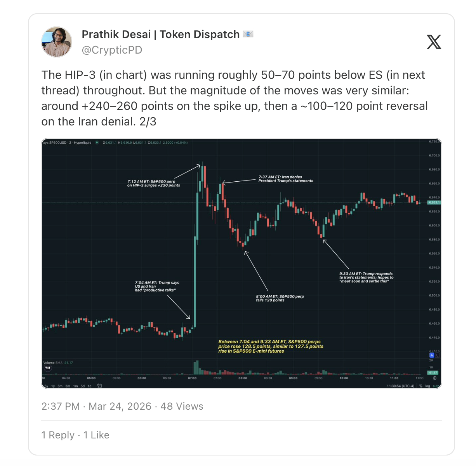The width and height of the screenshot is (476, 466).
Task: Open the date range calendar icon
Action: [99, 386]
